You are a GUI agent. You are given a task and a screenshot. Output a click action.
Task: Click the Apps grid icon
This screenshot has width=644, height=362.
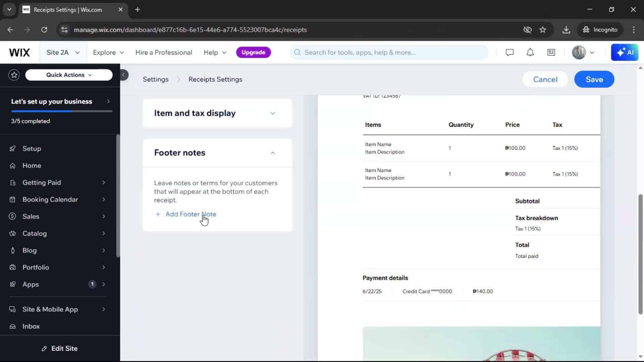coord(12,284)
